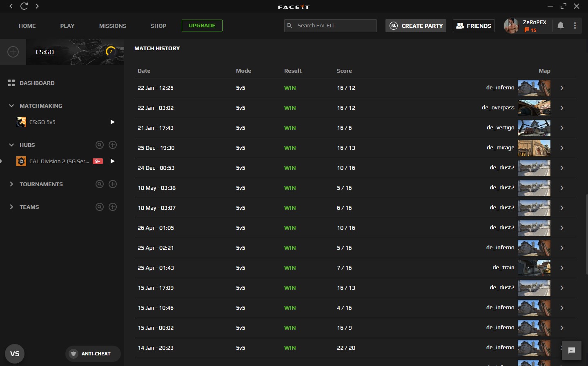
Task: Click the 16 / 9 score cell
Action: pyautogui.click(x=344, y=328)
